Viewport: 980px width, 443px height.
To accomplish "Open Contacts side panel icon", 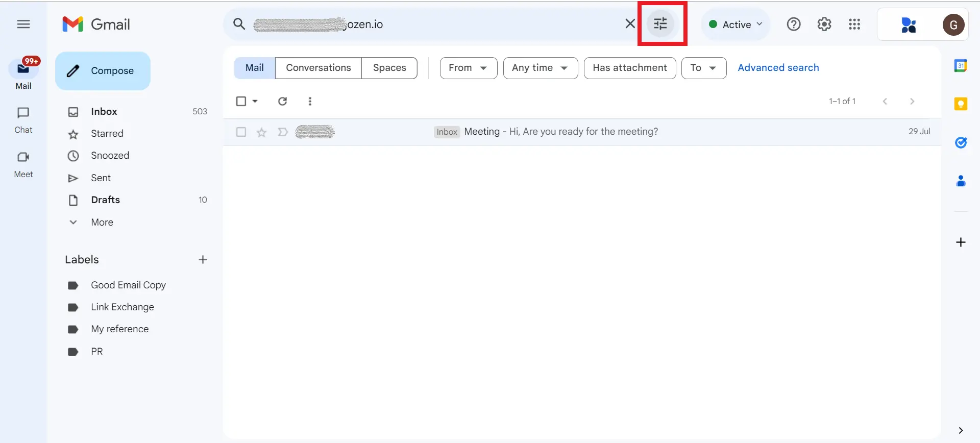I will 961,181.
